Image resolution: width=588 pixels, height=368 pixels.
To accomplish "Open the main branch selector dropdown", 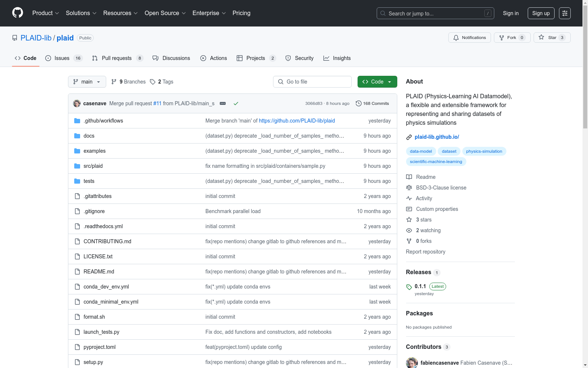I will tap(87, 82).
